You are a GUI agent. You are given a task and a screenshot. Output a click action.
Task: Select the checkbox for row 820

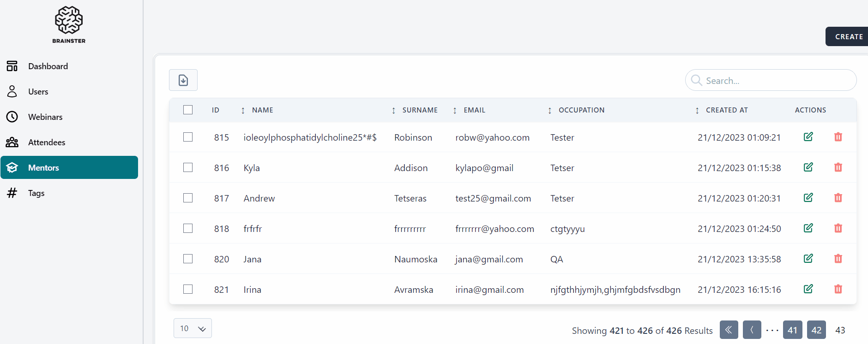coord(188,259)
